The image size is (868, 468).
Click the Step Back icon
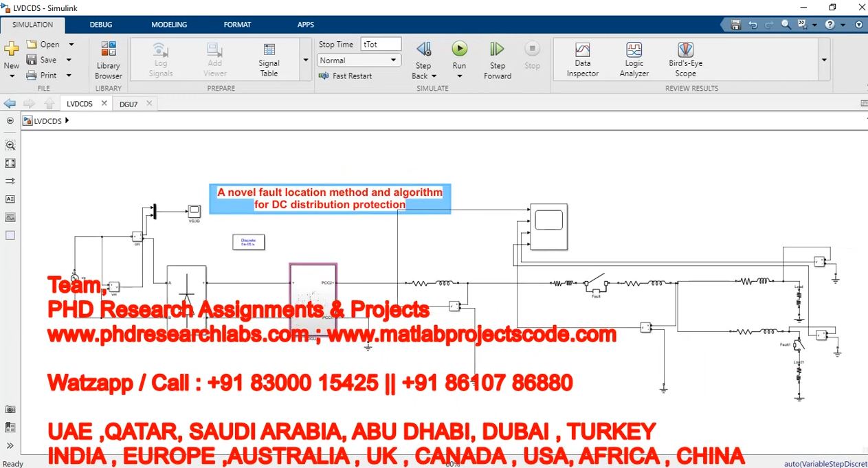pyautogui.click(x=424, y=49)
